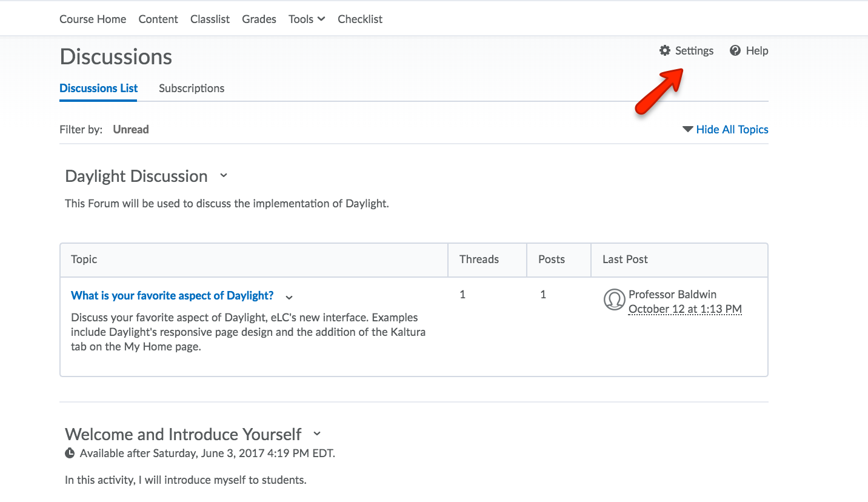Viewport: 868px width, 502px height.
Task: Click the Settings gear icon
Action: click(665, 50)
